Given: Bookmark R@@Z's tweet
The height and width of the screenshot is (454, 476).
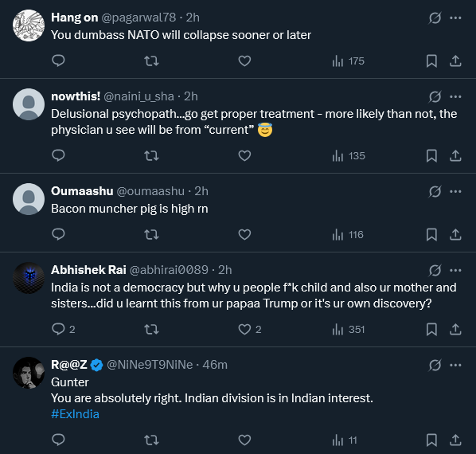Looking at the screenshot, I should tap(431, 440).
